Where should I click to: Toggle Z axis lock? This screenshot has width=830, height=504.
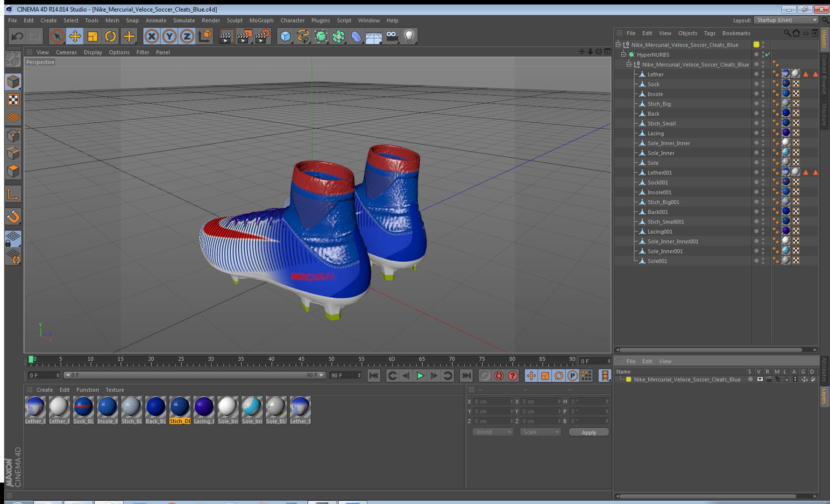tap(187, 36)
